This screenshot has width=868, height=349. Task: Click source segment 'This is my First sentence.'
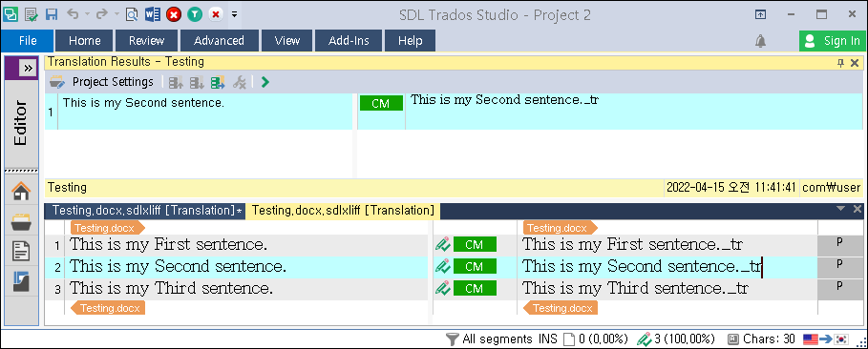tap(168, 244)
